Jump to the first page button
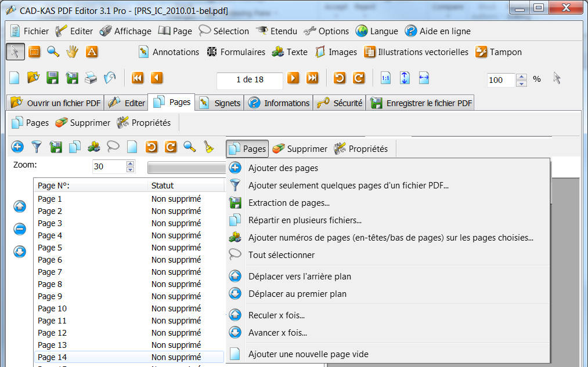This screenshot has height=367, width=588. click(x=138, y=78)
